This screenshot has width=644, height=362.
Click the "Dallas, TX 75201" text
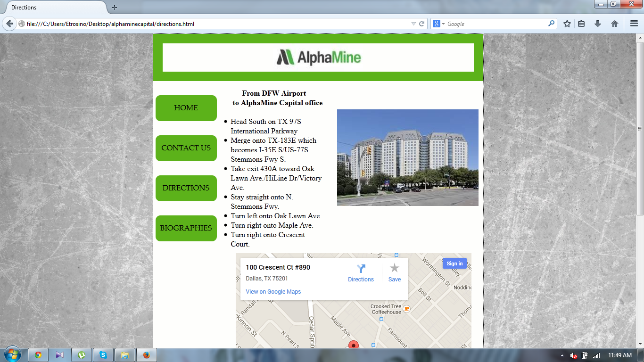point(267,279)
